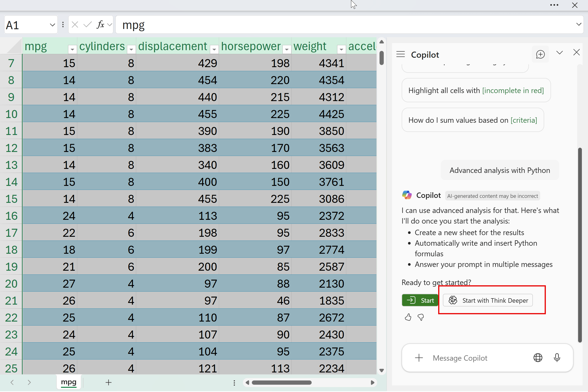Open the cylinders column filter dropdown
This screenshot has height=392, width=588.
point(131,49)
